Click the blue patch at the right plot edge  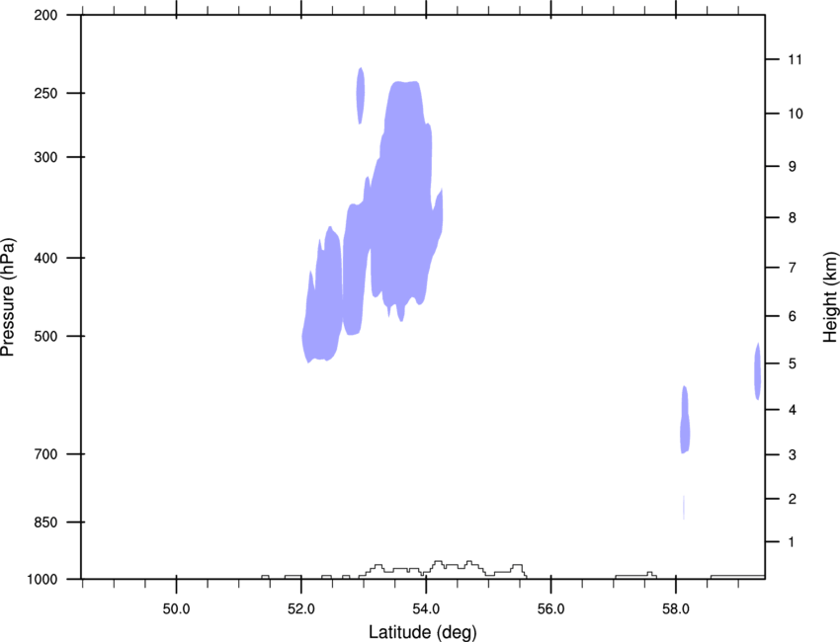tap(758, 371)
